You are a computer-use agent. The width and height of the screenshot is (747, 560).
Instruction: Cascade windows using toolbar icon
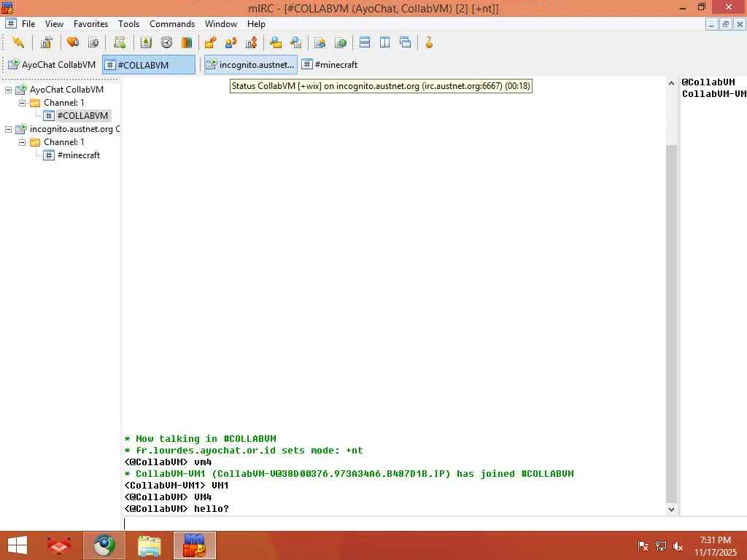tap(406, 43)
